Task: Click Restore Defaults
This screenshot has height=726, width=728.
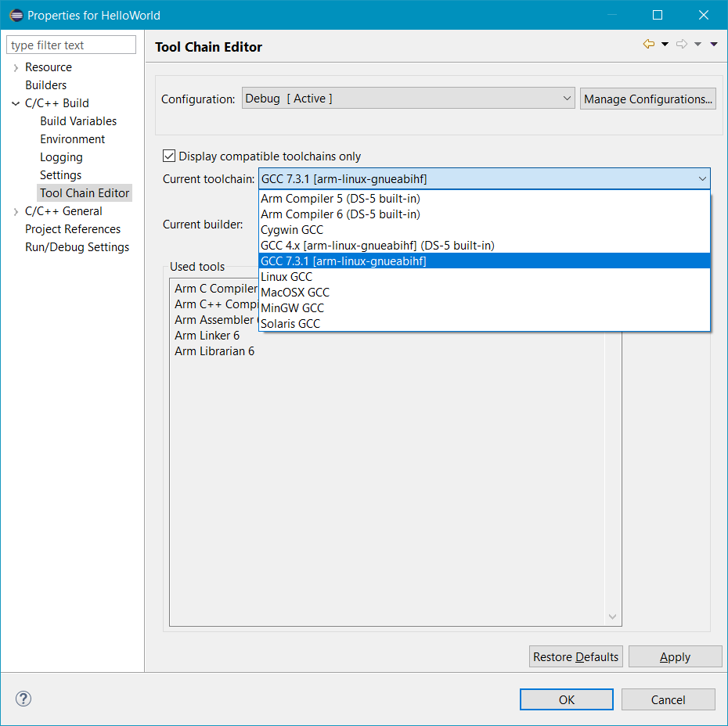Action: click(x=575, y=656)
